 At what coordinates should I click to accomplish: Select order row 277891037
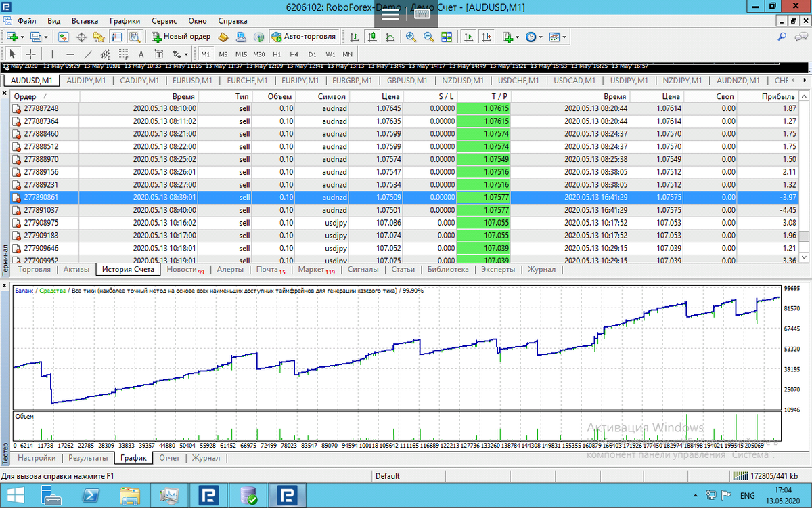405,210
